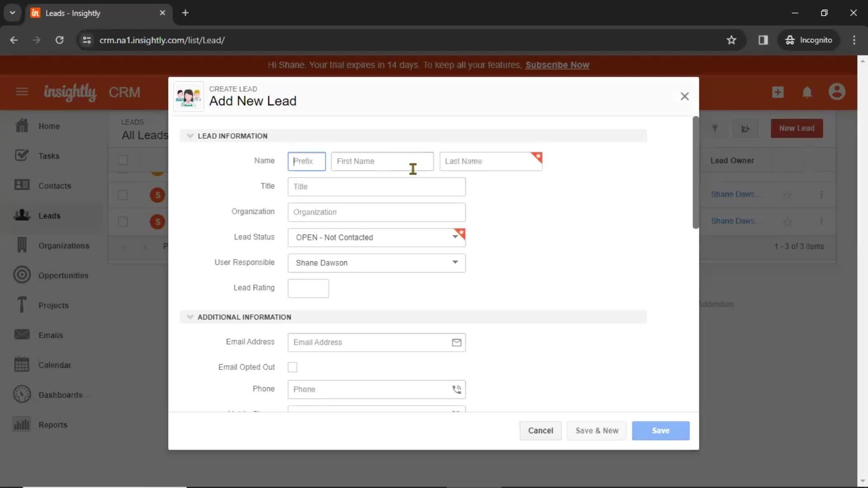Image resolution: width=868 pixels, height=488 pixels.
Task: Click the LEAD INFORMATION section expander
Action: pos(190,136)
